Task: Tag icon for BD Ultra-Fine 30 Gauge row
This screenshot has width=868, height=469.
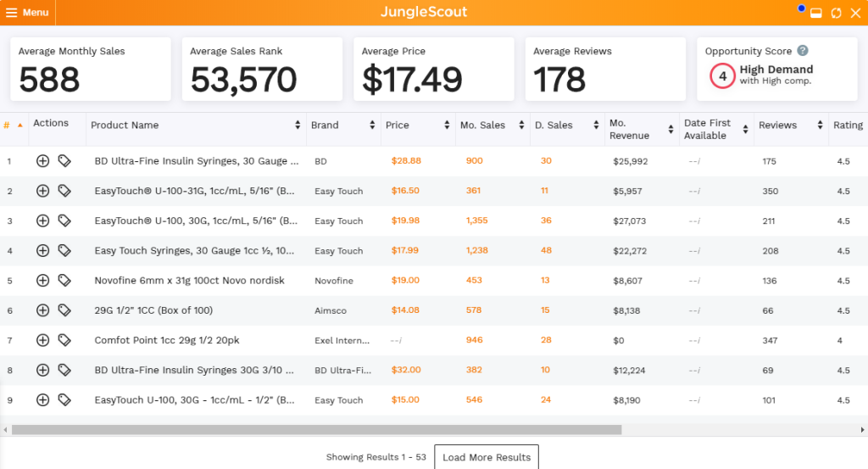Action: tap(64, 161)
